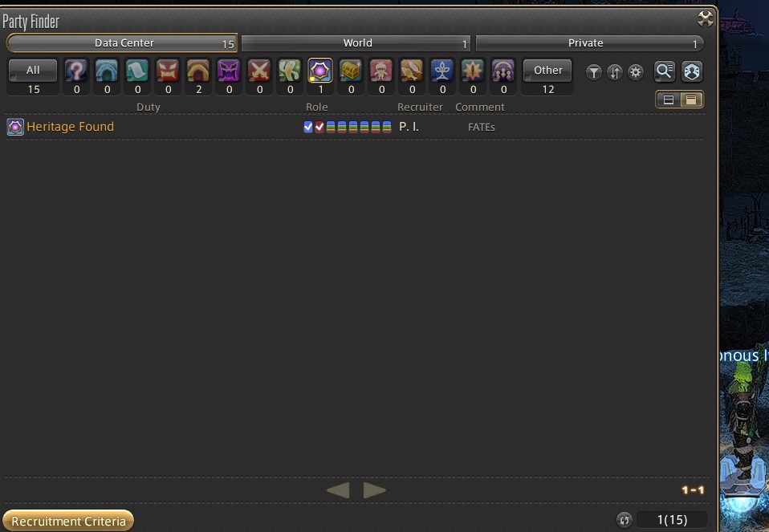Viewport: 769px width, 532px height.
Task: Switch to compact single-row list view
Action: (x=691, y=100)
